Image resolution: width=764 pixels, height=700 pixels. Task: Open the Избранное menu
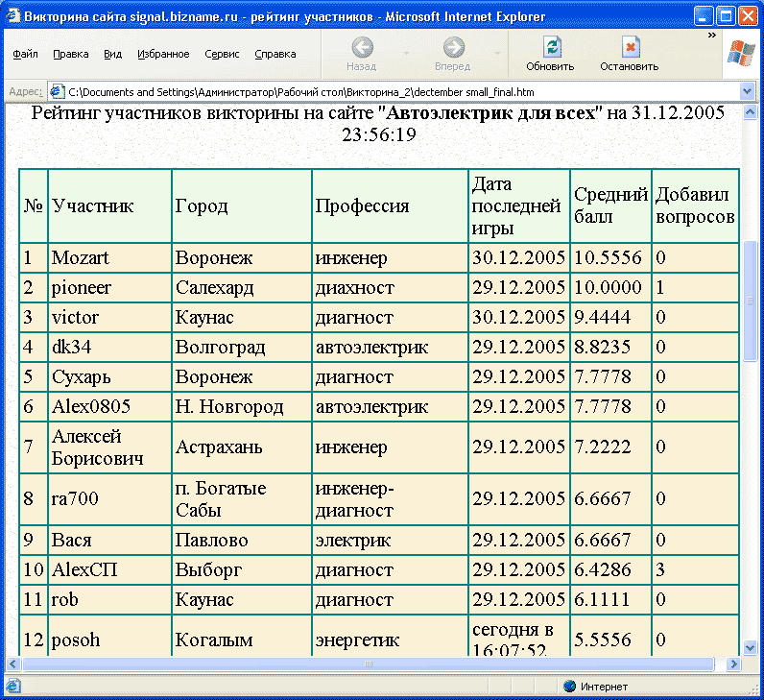pos(163,54)
